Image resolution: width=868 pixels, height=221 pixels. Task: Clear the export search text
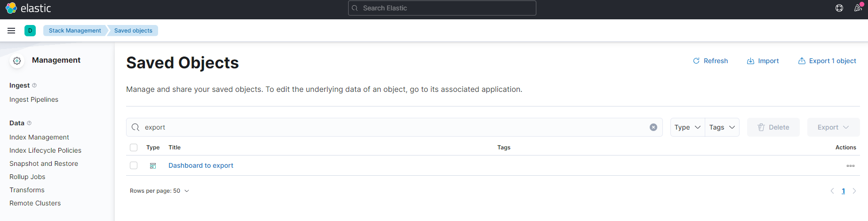tap(653, 127)
